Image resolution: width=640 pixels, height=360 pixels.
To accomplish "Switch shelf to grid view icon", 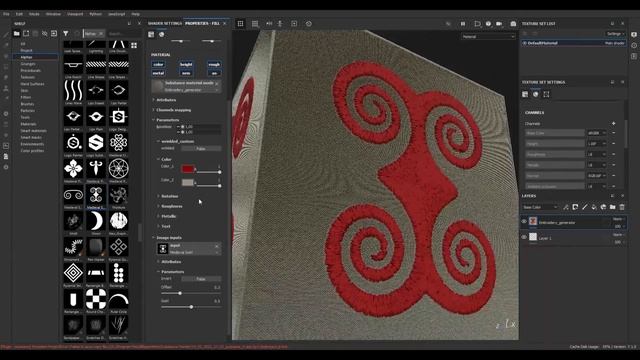I will (x=134, y=45).
